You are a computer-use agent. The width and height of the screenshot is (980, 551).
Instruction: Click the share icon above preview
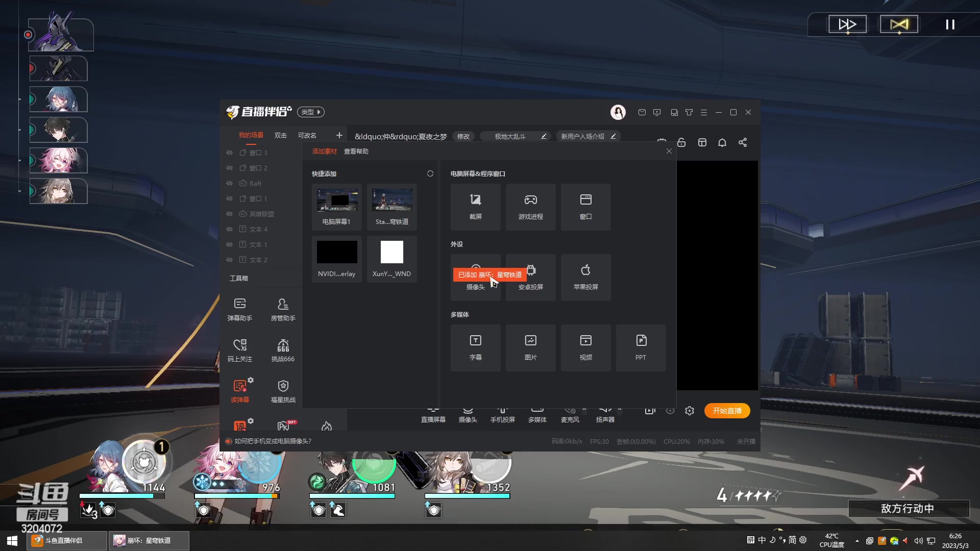click(743, 142)
